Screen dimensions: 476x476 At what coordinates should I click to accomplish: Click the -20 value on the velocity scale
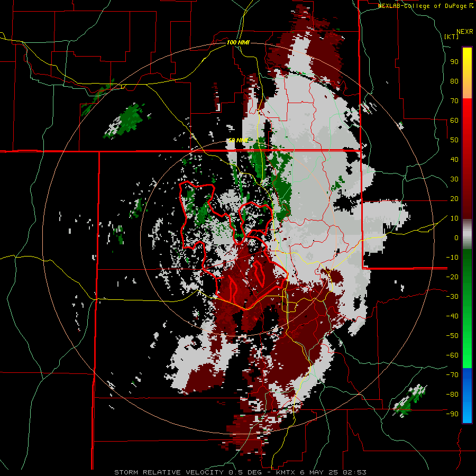(x=452, y=277)
